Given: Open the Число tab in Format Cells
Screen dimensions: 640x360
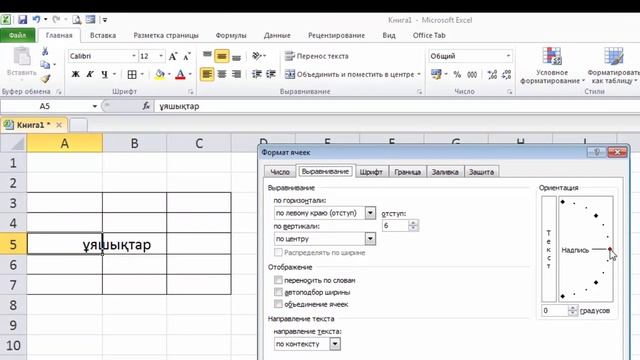Looking at the screenshot, I should click(280, 172).
